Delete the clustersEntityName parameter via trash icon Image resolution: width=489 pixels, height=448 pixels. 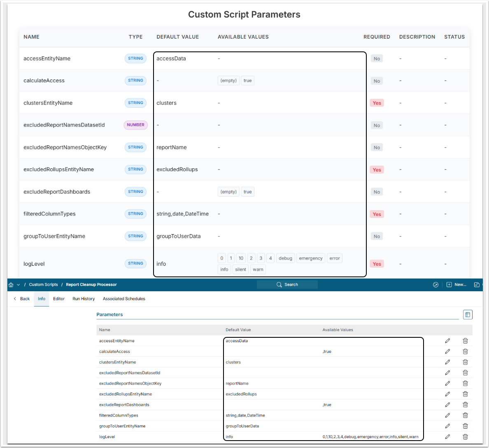point(465,362)
